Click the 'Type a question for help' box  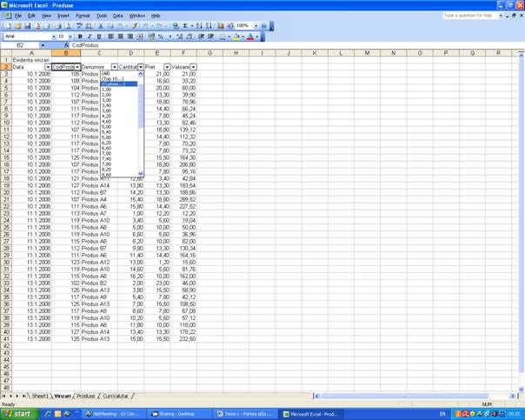(469, 16)
